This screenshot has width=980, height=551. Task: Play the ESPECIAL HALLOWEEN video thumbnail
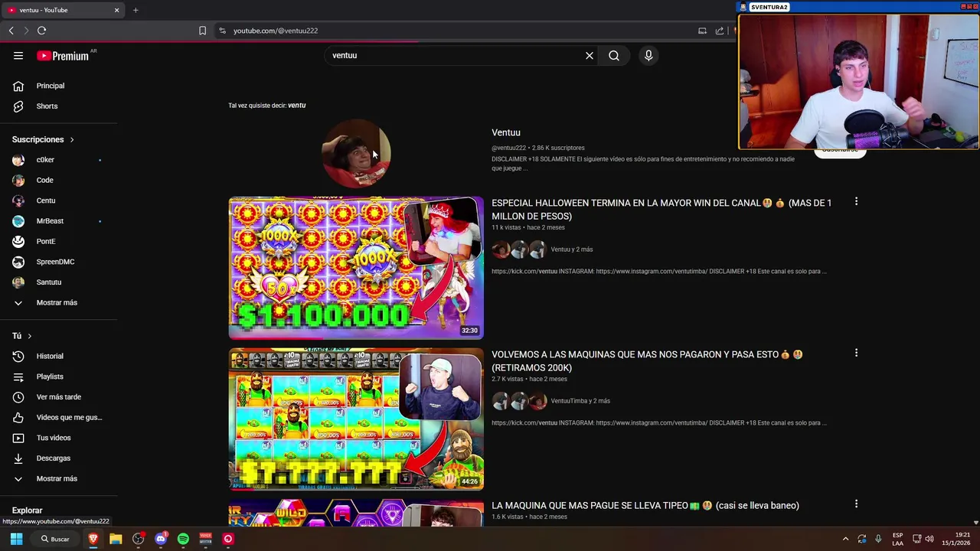[356, 268]
